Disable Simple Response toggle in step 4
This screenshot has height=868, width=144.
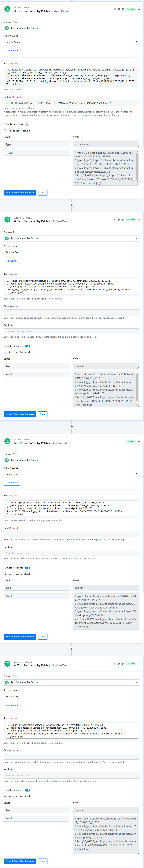[27, 346]
